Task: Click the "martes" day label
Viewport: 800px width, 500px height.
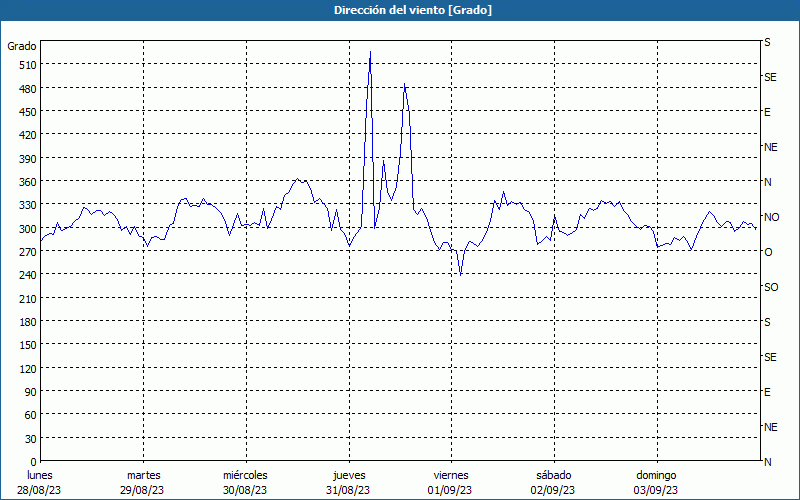Action: (144, 476)
